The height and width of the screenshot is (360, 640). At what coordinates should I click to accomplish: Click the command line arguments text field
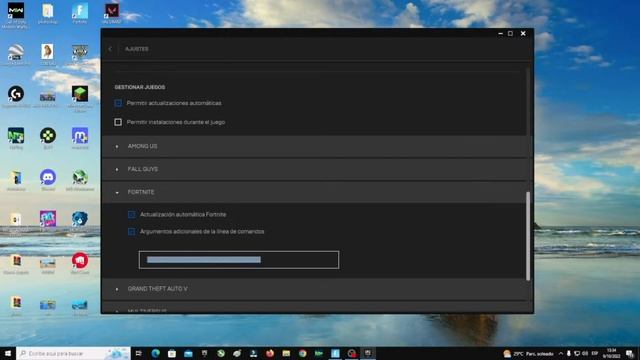[239, 260]
